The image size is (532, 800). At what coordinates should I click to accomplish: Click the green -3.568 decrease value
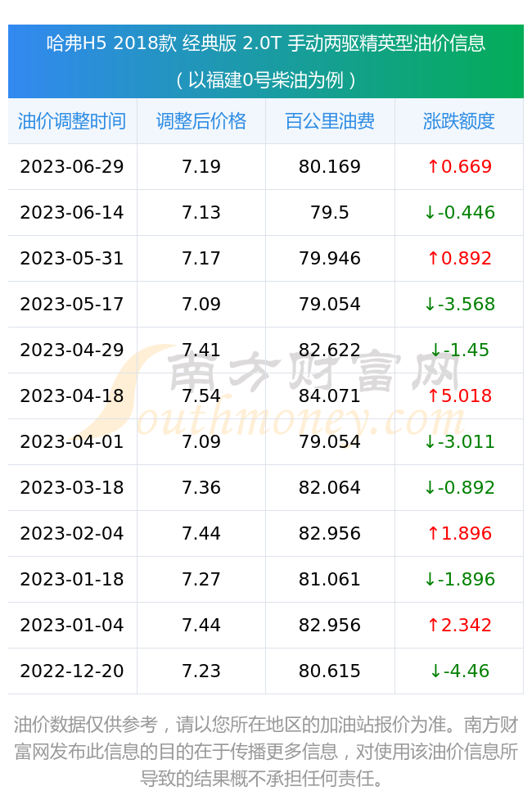(459, 304)
